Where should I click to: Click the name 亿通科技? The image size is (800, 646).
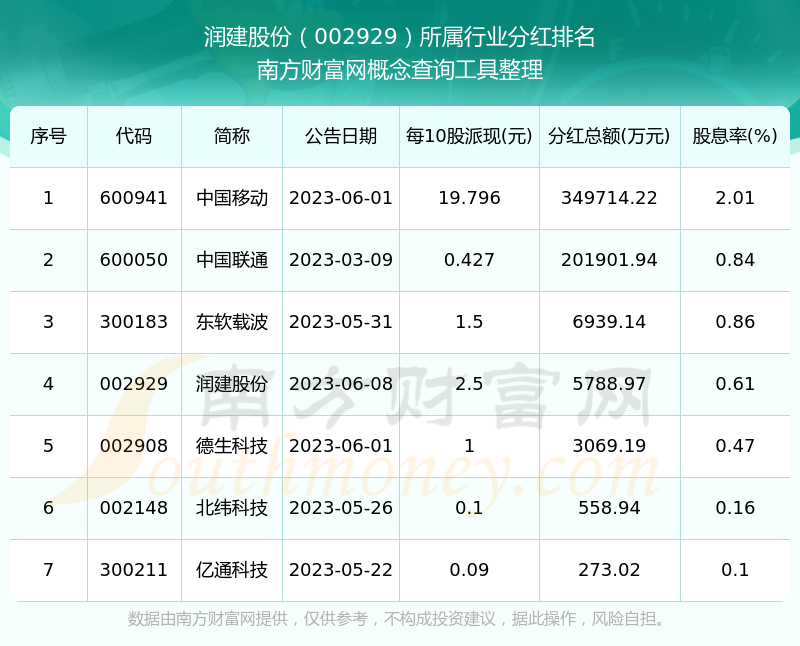(232, 570)
